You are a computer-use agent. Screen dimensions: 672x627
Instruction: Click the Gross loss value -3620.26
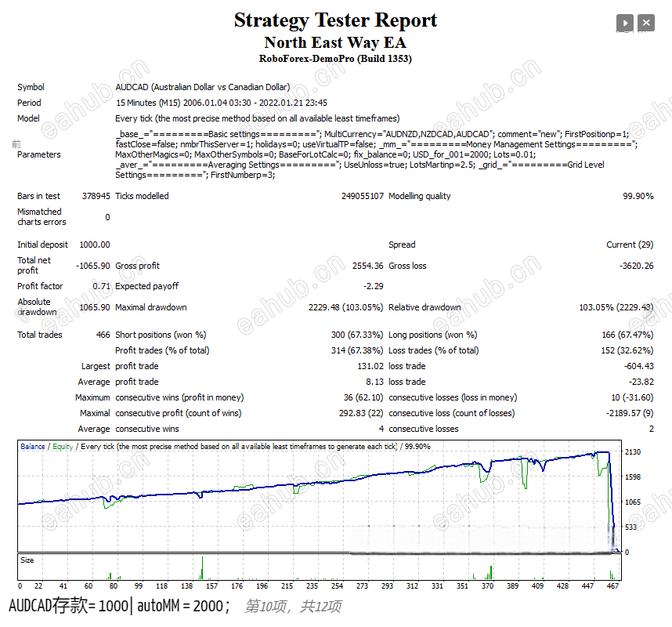click(x=637, y=266)
